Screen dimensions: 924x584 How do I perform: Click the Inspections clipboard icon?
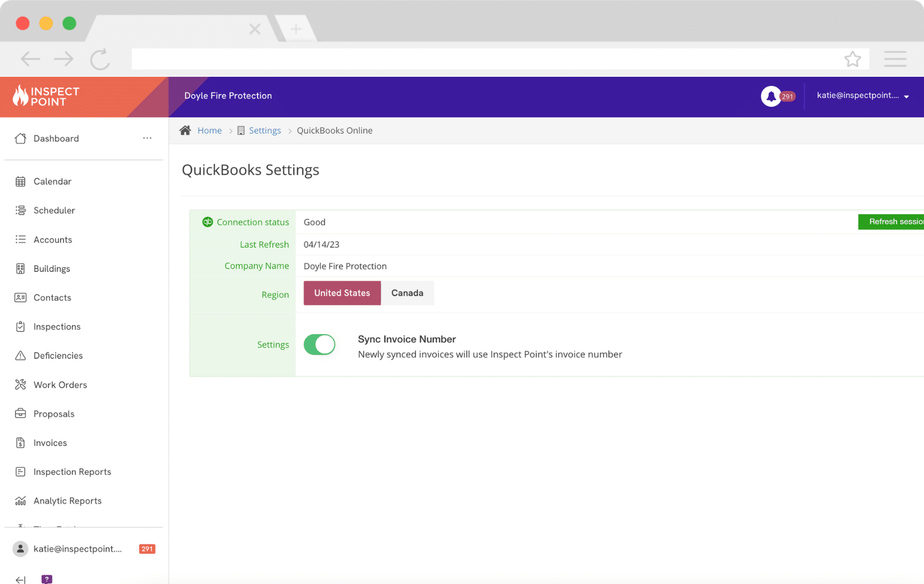(x=21, y=327)
